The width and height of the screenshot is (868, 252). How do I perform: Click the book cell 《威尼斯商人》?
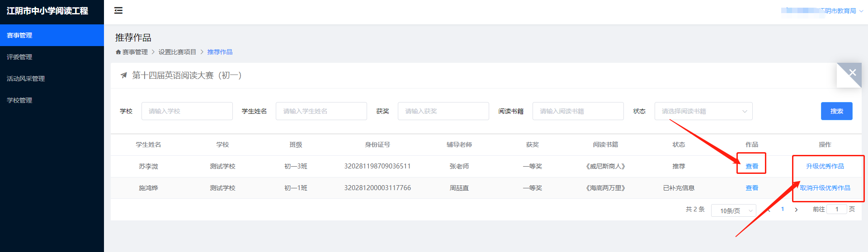[605, 166]
